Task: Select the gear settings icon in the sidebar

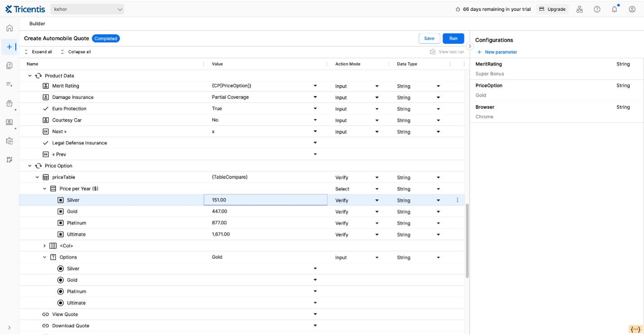Action: click(9, 141)
